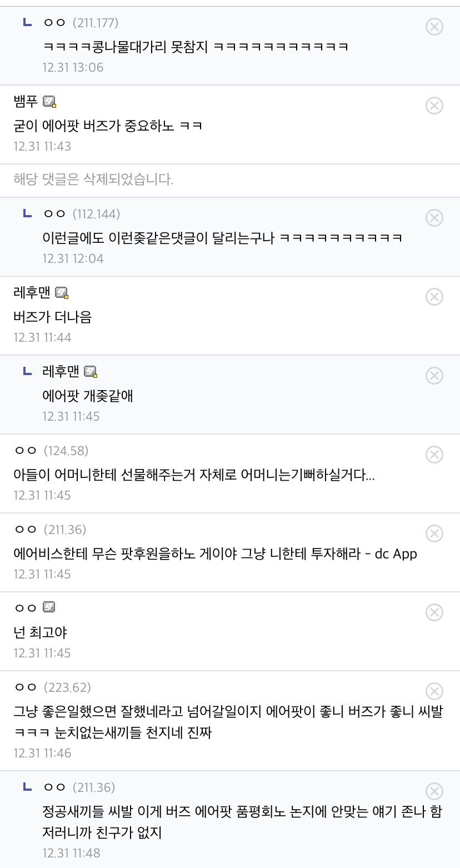Open the gallog icon beside 뱀푸

(49, 102)
